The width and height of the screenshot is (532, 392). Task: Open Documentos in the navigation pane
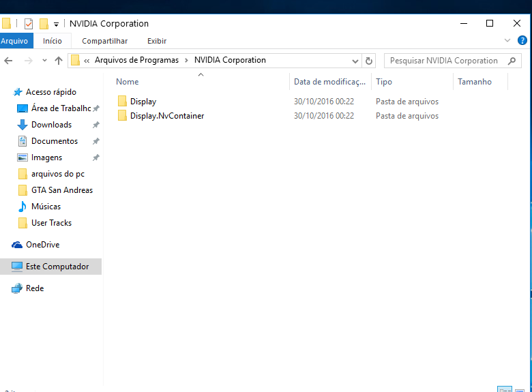(x=55, y=141)
